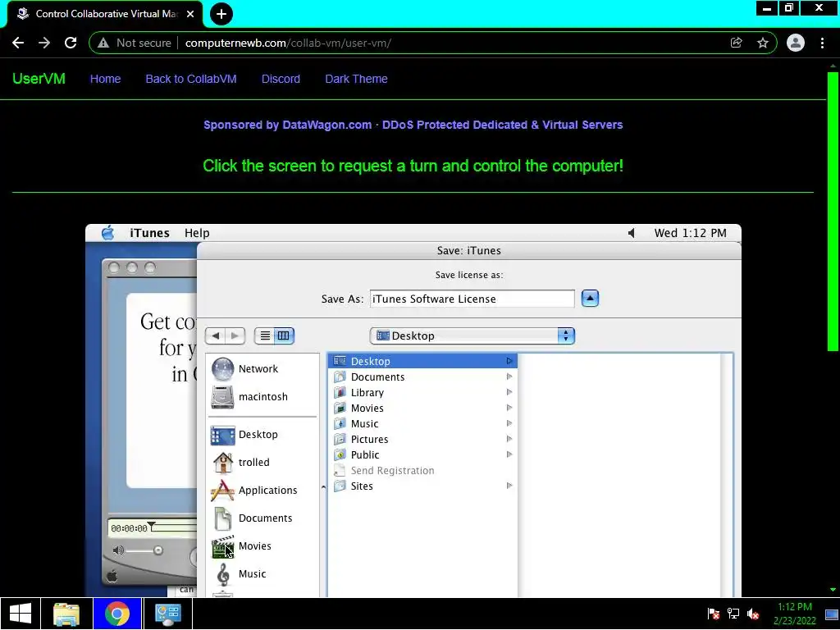
Task: Open Back to CollabVM link
Action: click(190, 79)
